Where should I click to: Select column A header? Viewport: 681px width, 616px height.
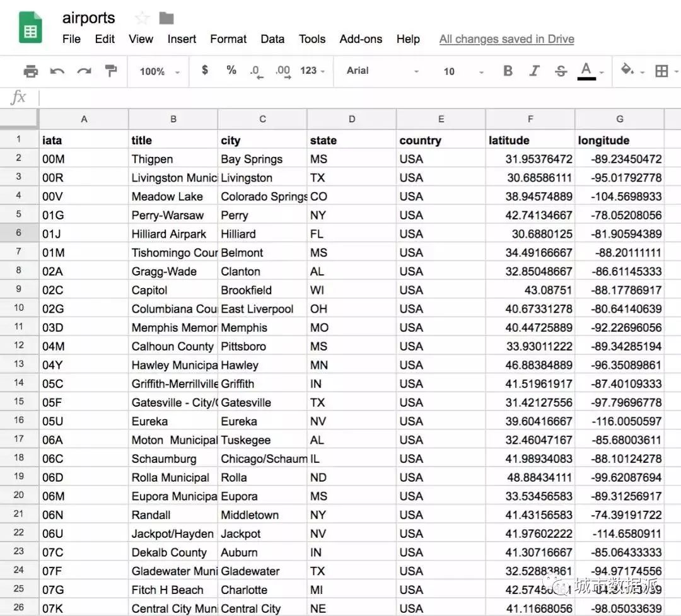click(x=84, y=119)
